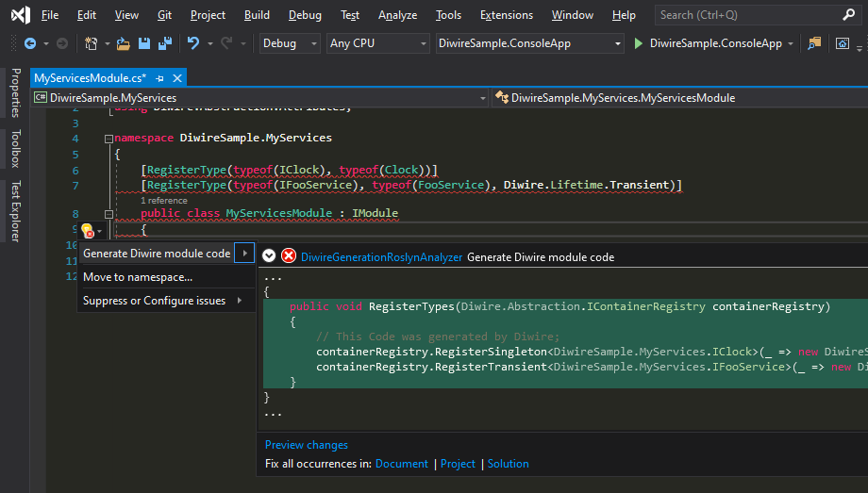
Task: Open the Toolbox side panel tab
Action: point(15,149)
